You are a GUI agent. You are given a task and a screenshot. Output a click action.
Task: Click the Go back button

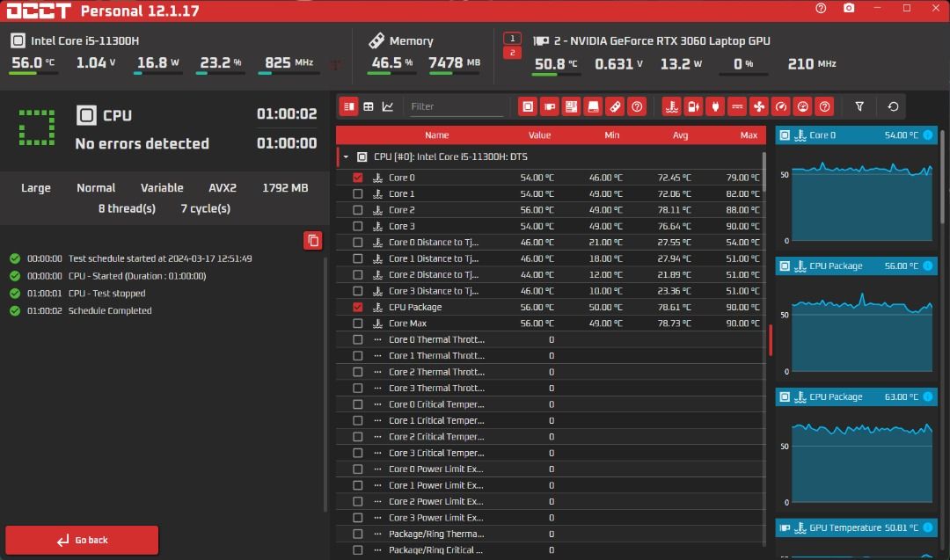pyautogui.click(x=82, y=540)
